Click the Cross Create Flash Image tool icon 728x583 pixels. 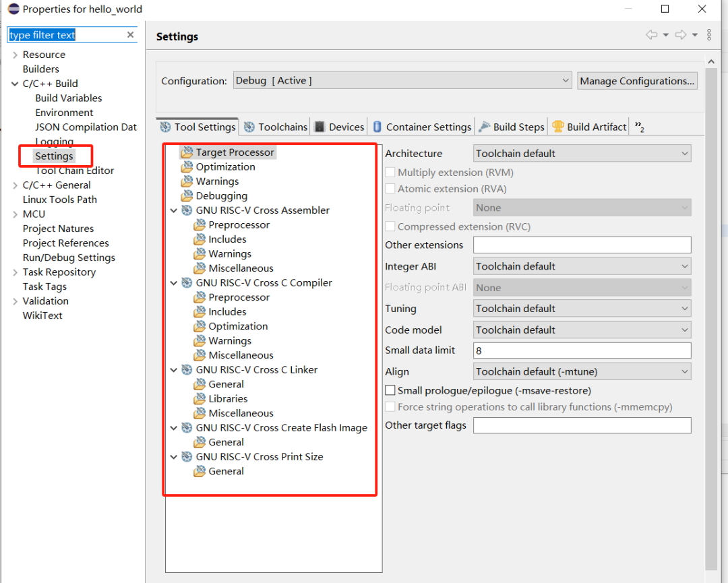pos(187,427)
